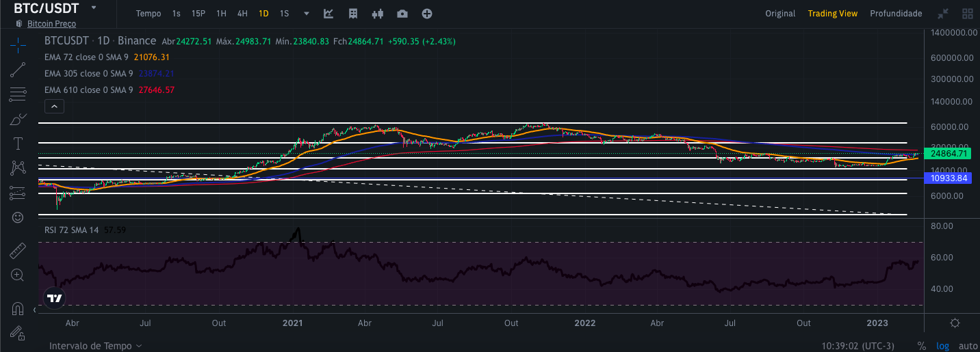Switch to 4H interval
Screen dimensions: 980x352
coord(242,14)
